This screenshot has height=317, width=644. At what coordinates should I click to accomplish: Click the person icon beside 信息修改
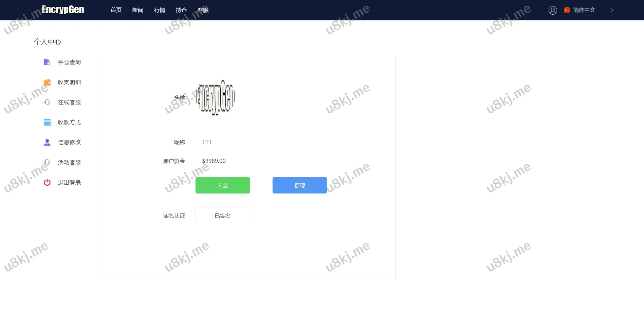[x=47, y=142]
